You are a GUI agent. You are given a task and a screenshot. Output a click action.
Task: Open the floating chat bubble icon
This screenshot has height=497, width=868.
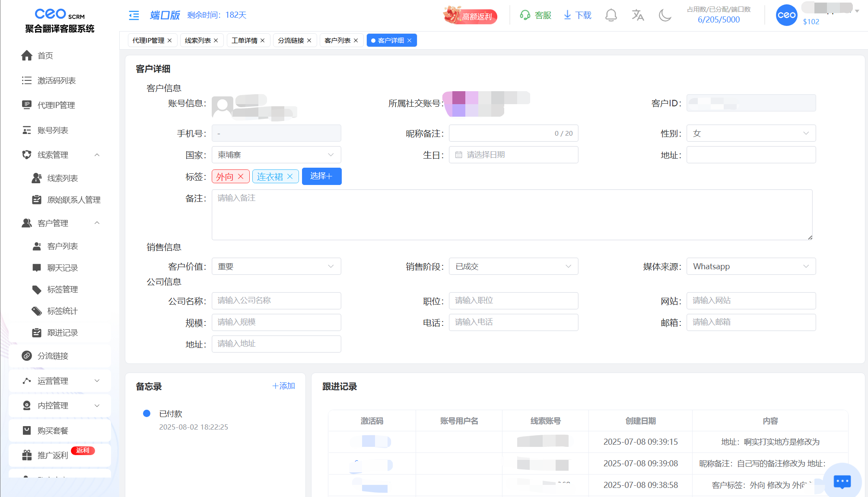tap(842, 481)
